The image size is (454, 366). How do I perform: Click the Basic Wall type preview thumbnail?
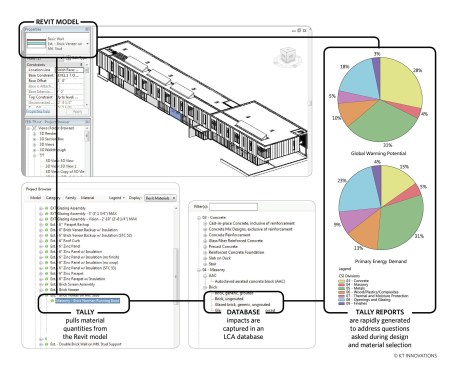tap(36, 44)
